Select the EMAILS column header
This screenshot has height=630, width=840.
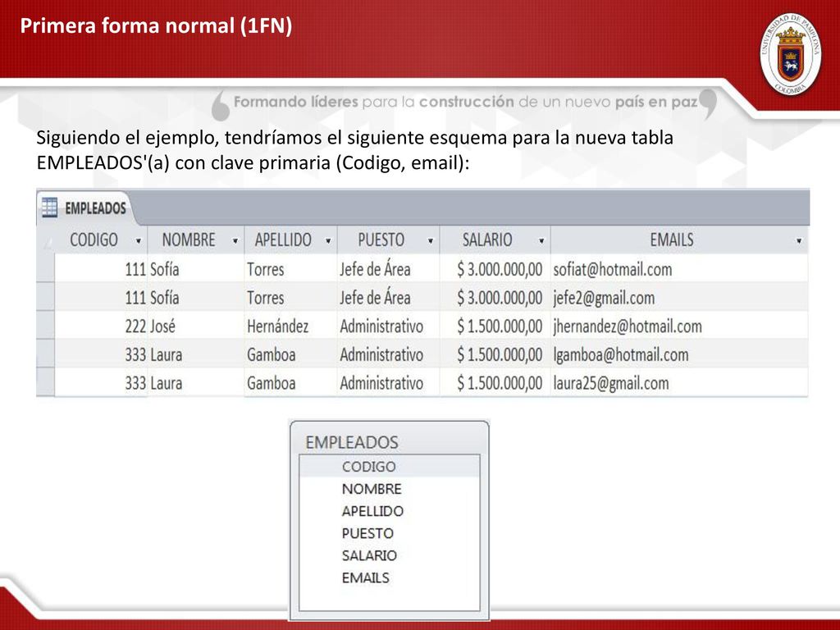click(679, 240)
